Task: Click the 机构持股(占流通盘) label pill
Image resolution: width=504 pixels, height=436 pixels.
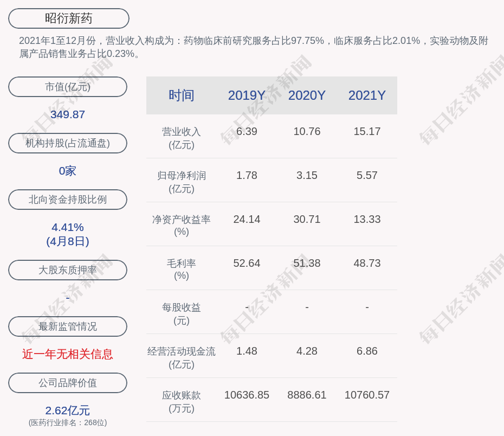Action: pos(68,143)
